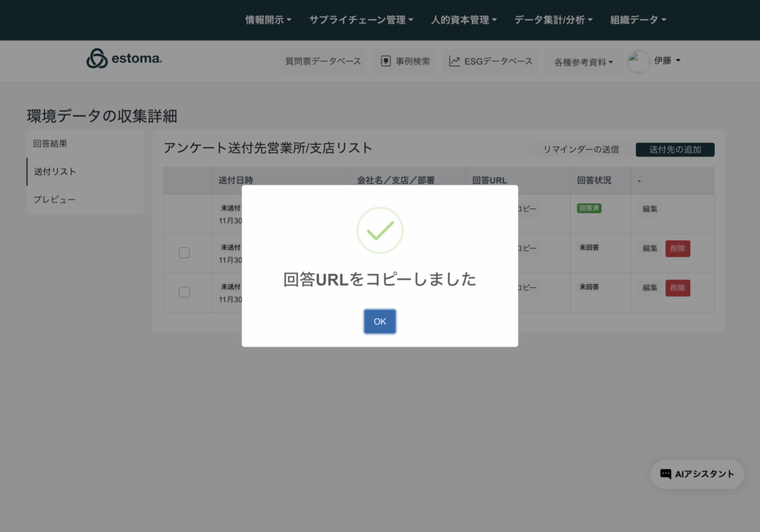Click the red 削除 button in second row
The height and width of the screenshot is (532, 760).
(x=678, y=249)
